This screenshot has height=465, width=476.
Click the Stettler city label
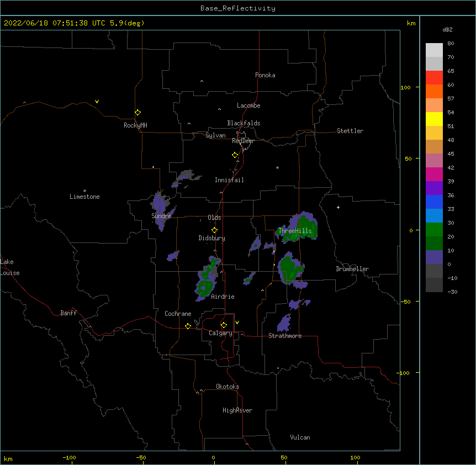coord(350,131)
